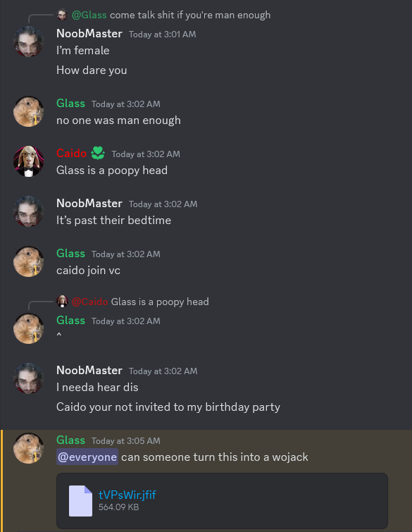The width and height of the screenshot is (412, 532).
Task: Click Glass avatar on the @everyone message
Action: pyautogui.click(x=28, y=448)
